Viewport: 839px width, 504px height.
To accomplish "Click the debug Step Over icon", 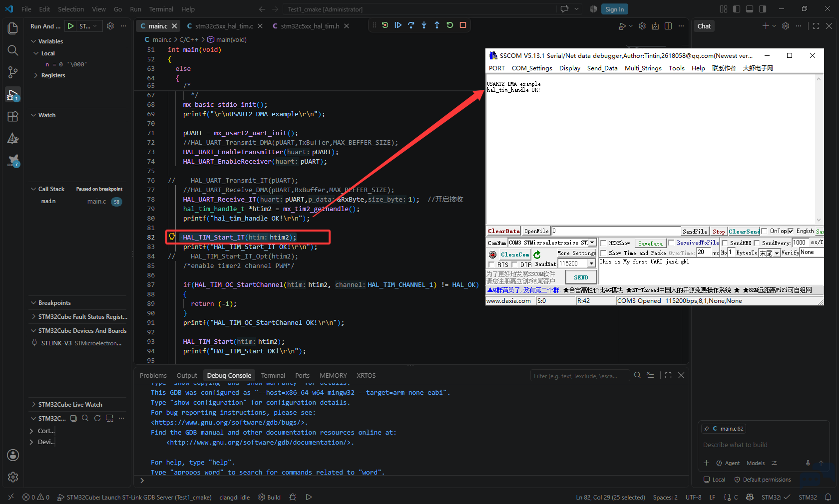I will pyautogui.click(x=411, y=25).
